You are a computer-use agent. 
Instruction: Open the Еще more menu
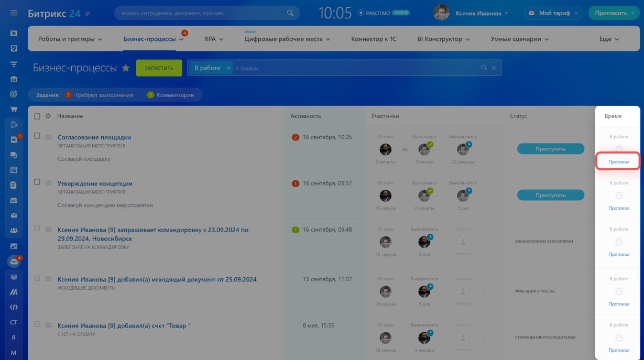pyautogui.click(x=609, y=39)
